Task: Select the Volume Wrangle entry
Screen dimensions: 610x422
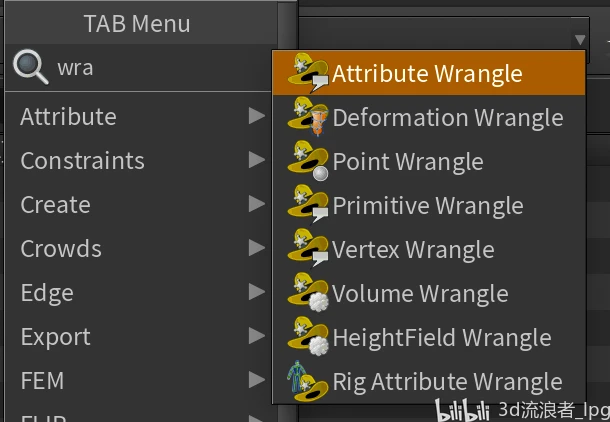Action: 420,294
